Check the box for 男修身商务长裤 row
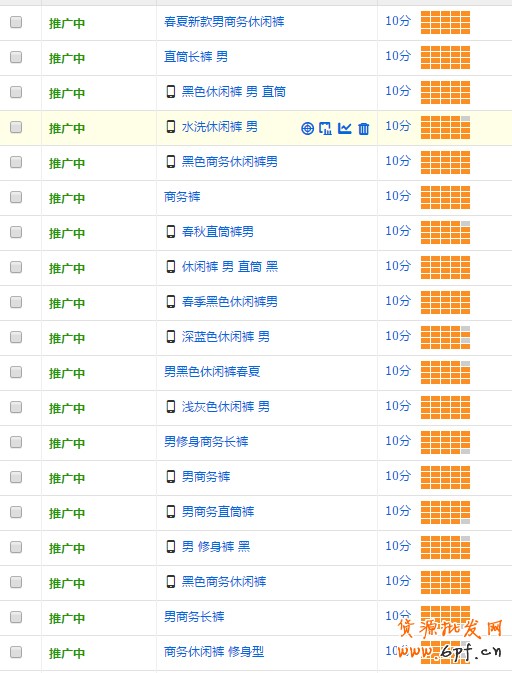The image size is (512, 673). click(x=16, y=442)
